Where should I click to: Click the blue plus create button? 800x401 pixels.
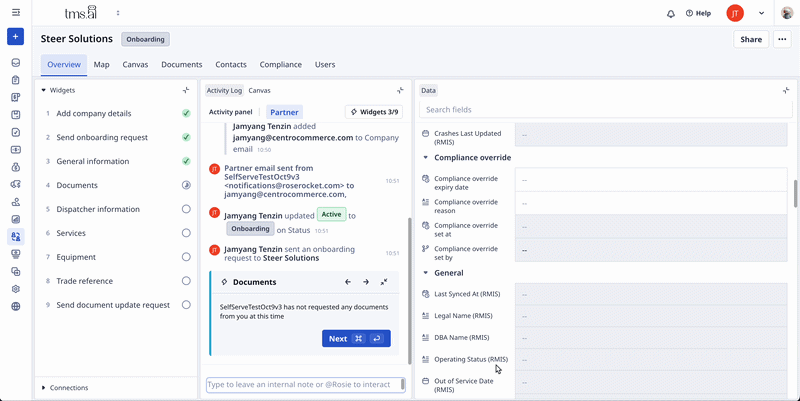pyautogui.click(x=15, y=37)
